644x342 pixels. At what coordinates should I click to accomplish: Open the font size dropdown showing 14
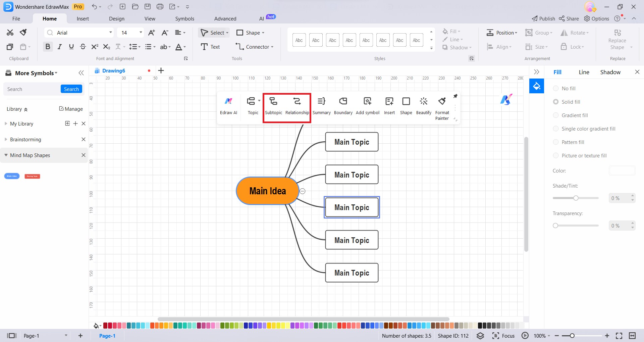(x=141, y=33)
